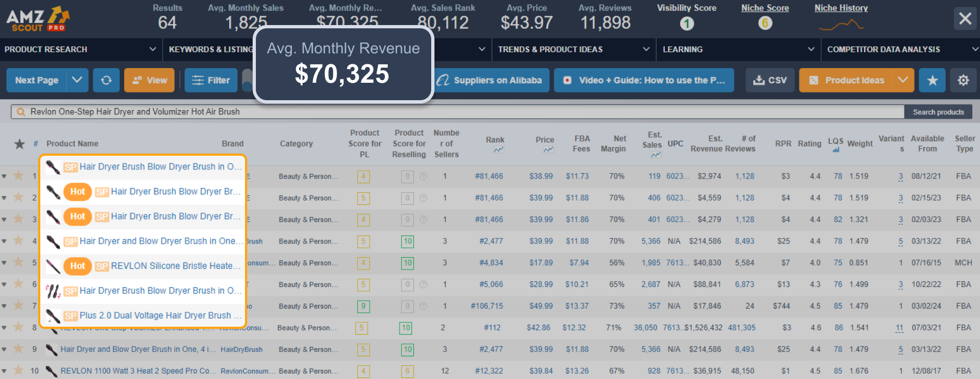Open the settings gear icon
This screenshot has height=379, width=980.
[963, 80]
